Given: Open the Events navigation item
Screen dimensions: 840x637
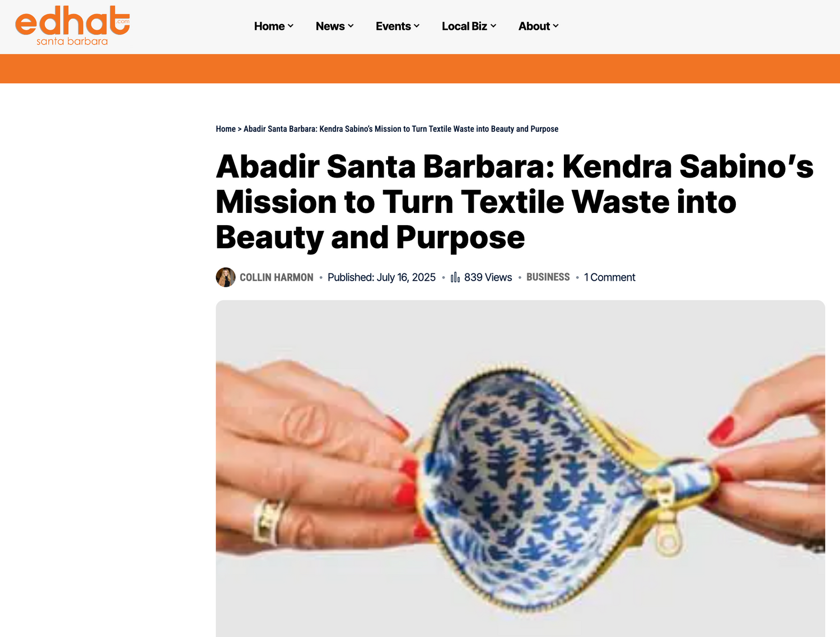Looking at the screenshot, I should (x=393, y=26).
